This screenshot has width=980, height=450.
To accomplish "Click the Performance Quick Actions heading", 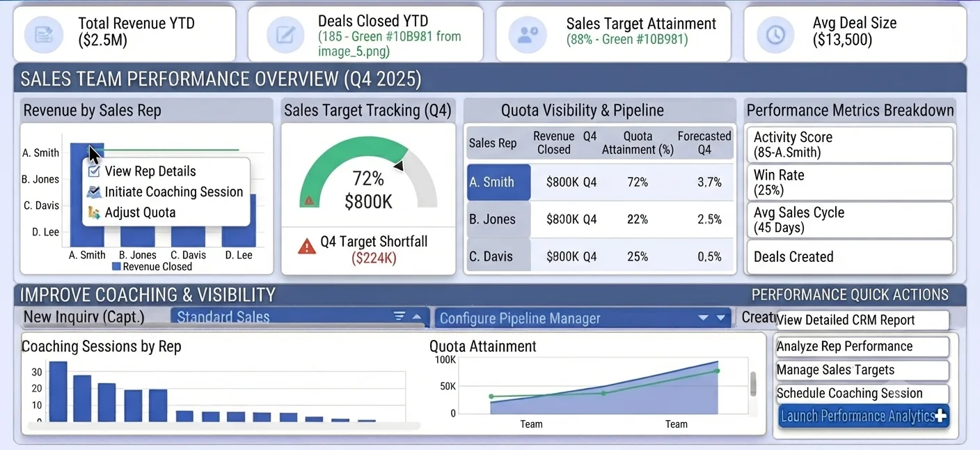I will click(x=850, y=295).
